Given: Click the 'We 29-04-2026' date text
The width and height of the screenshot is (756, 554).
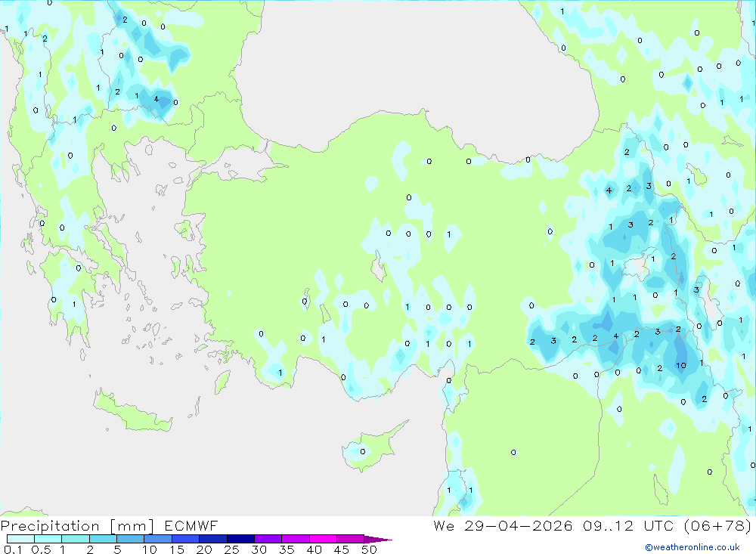Looking at the screenshot, I should point(503,525).
